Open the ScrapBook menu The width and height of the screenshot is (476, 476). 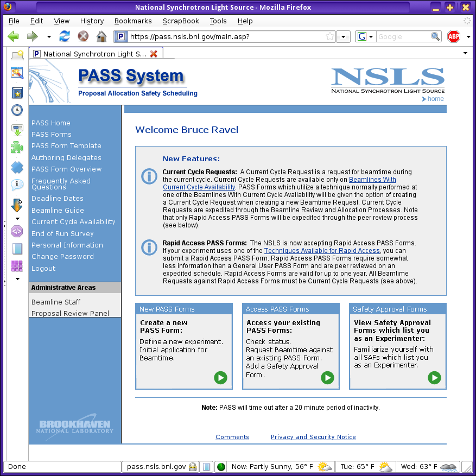(x=181, y=21)
